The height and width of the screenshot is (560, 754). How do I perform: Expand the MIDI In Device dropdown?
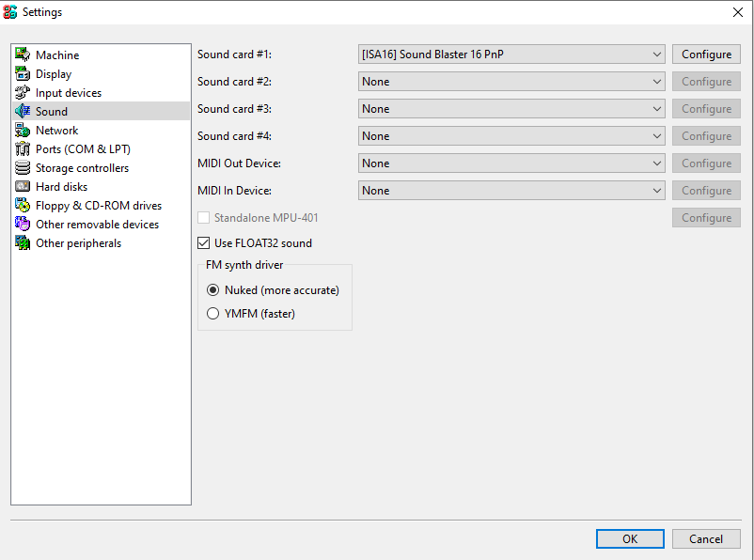[511, 191]
